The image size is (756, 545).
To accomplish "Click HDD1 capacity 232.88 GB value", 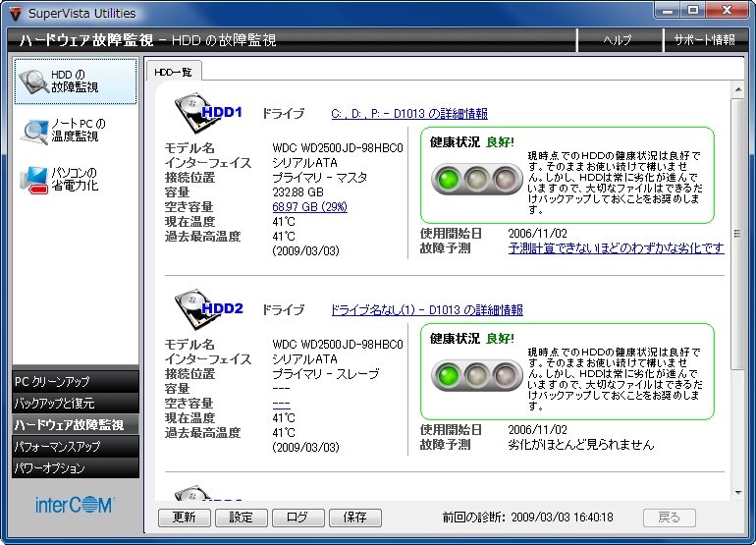I will point(297,192).
